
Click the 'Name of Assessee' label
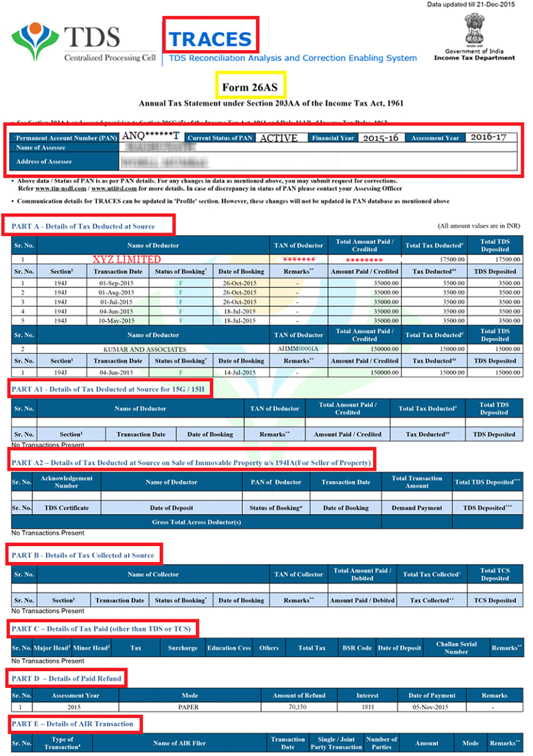tap(41, 147)
